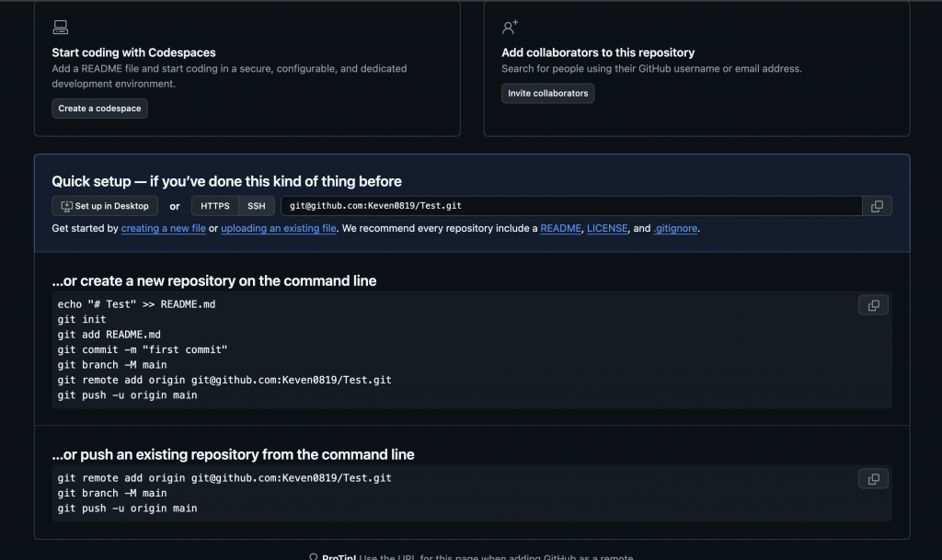Image resolution: width=942 pixels, height=560 pixels.
Task: Select the SSH protocol option
Action: pyautogui.click(x=257, y=206)
